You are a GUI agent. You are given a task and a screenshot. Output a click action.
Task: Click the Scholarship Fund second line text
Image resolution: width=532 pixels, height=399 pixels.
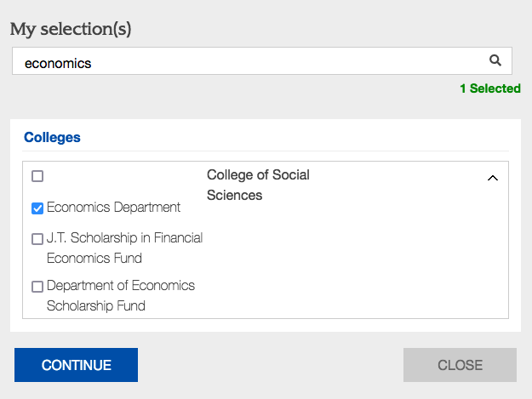tap(95, 306)
